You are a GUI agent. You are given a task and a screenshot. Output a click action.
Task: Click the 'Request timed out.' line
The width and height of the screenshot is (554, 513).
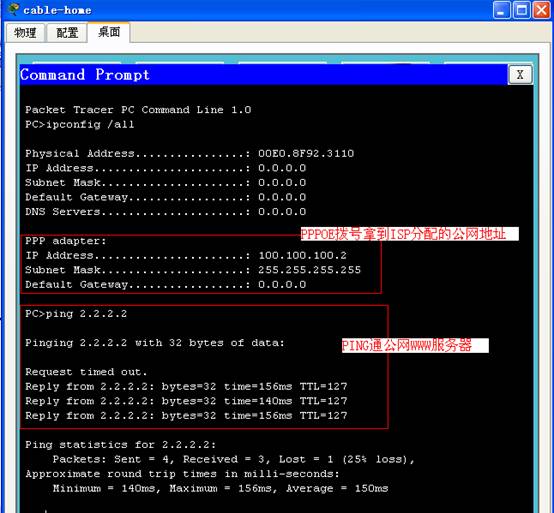86,372
